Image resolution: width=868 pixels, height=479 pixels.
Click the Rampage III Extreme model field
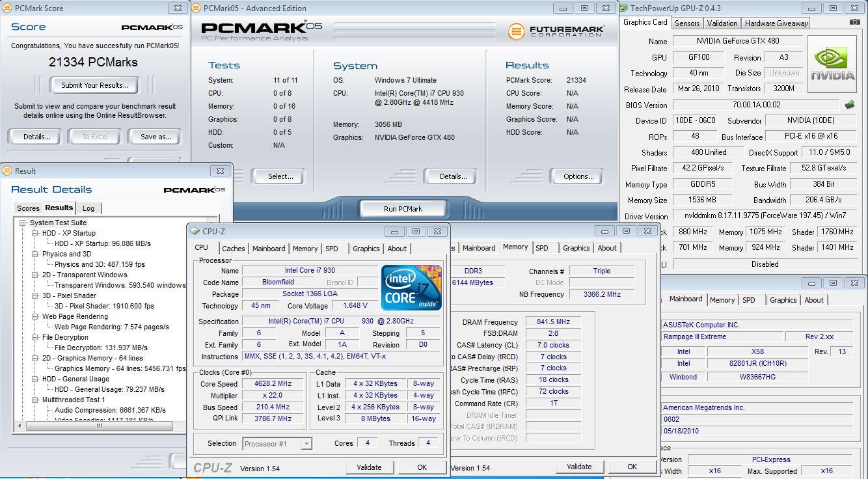721,337
